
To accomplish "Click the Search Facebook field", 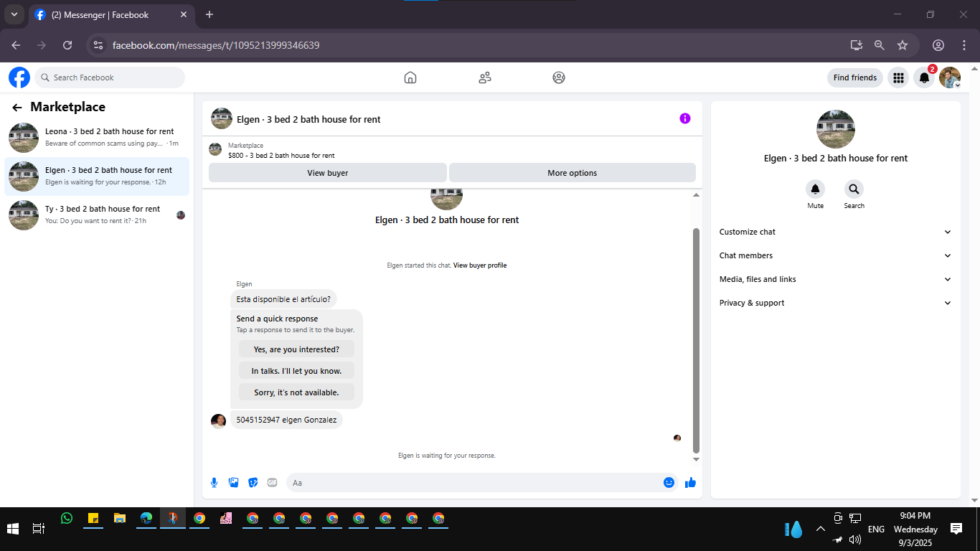I will pyautogui.click(x=110, y=77).
